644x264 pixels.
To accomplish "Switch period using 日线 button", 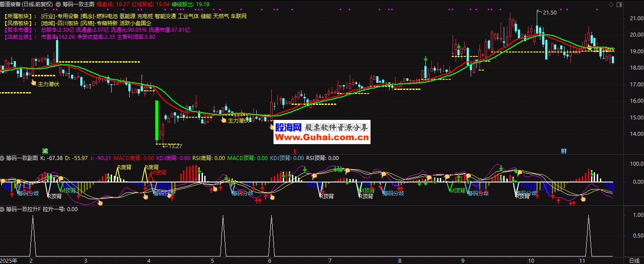I will tap(634, 260).
